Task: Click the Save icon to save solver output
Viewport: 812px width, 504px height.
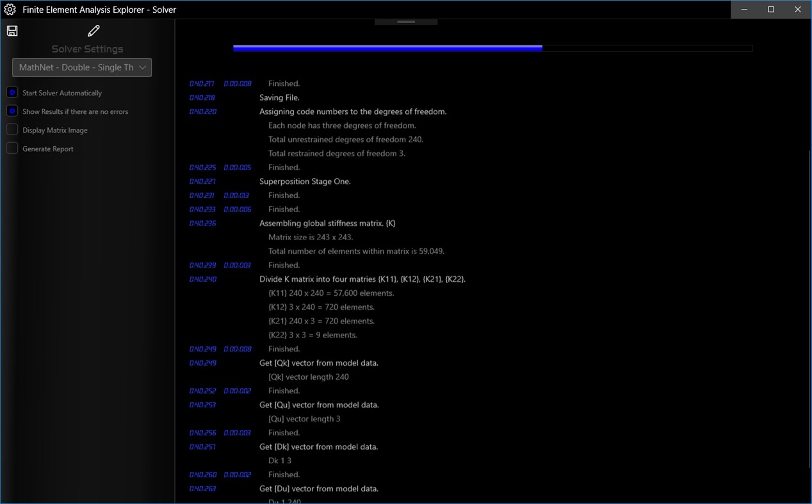Action: [x=12, y=30]
